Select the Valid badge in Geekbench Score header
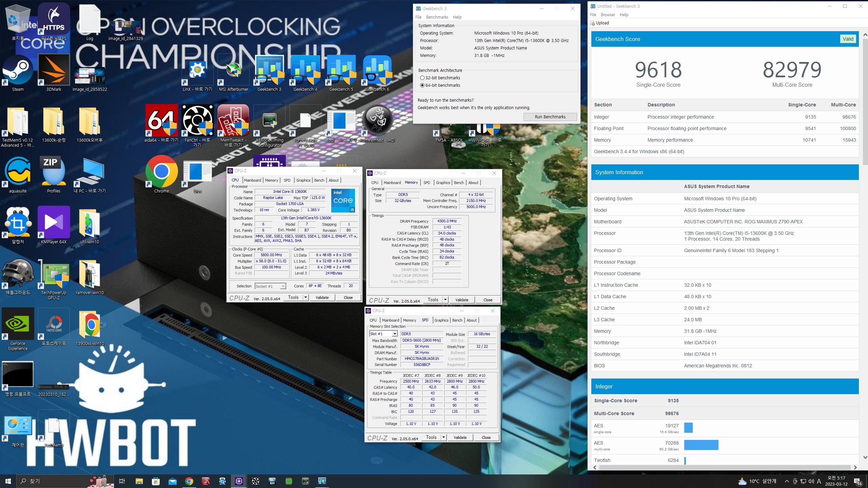This screenshot has width=868, height=488. click(x=848, y=39)
